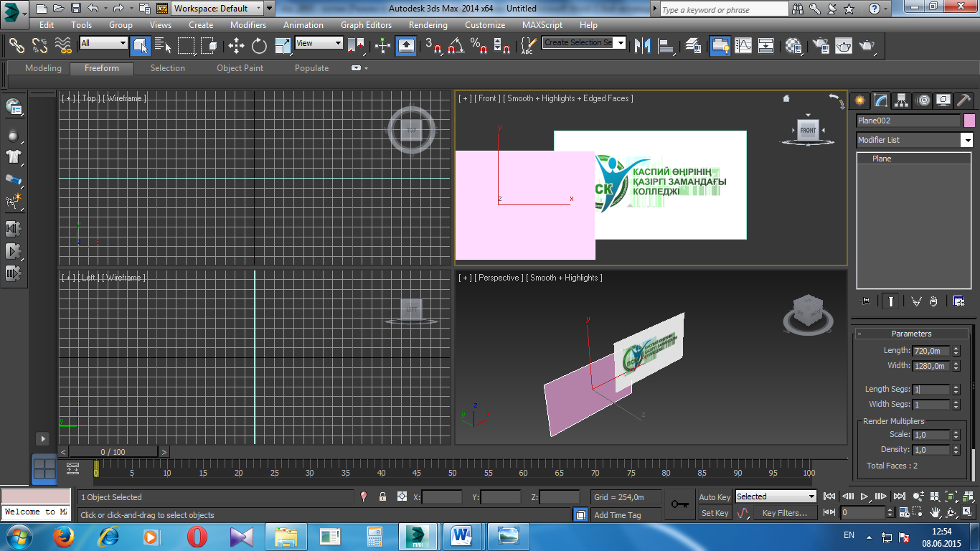Open the Modifiers menu
This screenshot has width=980, height=551.
coord(248,24)
